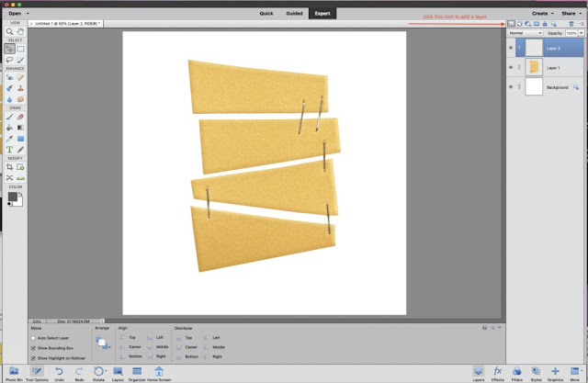Hide Layer 1 using its eye icon

(x=511, y=67)
